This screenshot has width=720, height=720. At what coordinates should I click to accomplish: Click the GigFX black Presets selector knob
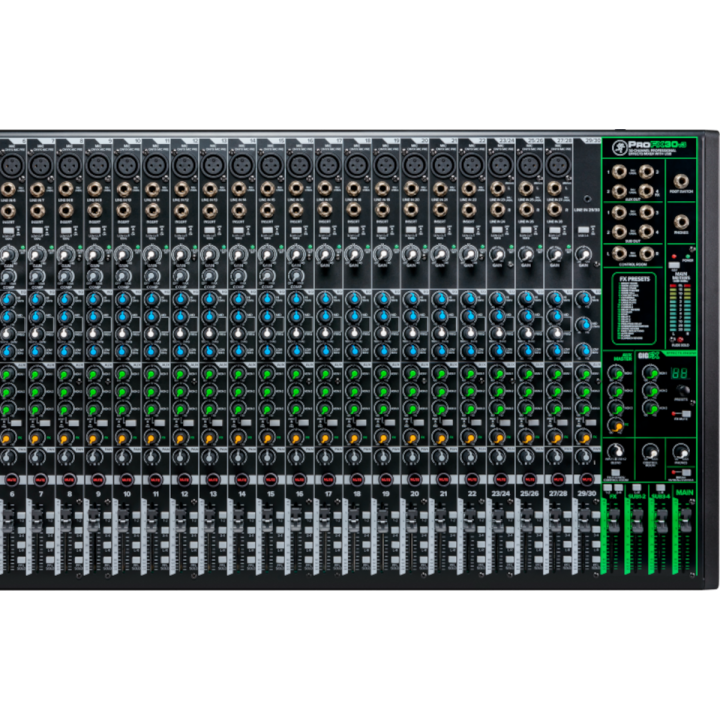(x=683, y=391)
